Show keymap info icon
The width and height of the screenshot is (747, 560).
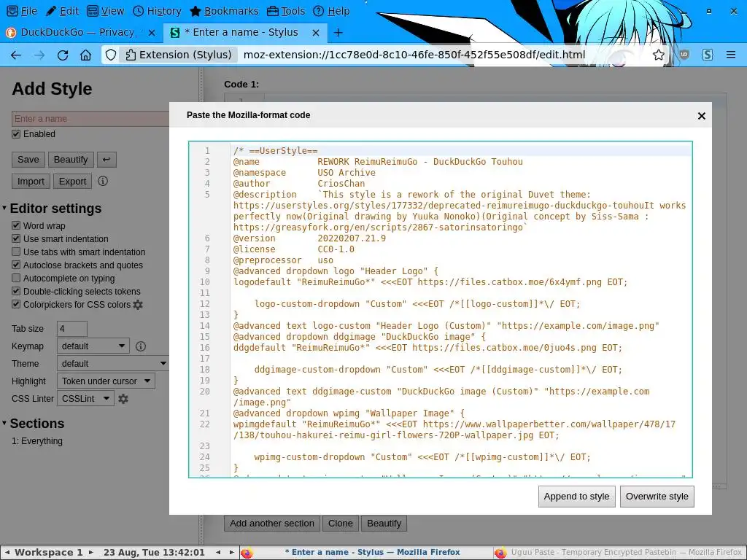pos(141,346)
